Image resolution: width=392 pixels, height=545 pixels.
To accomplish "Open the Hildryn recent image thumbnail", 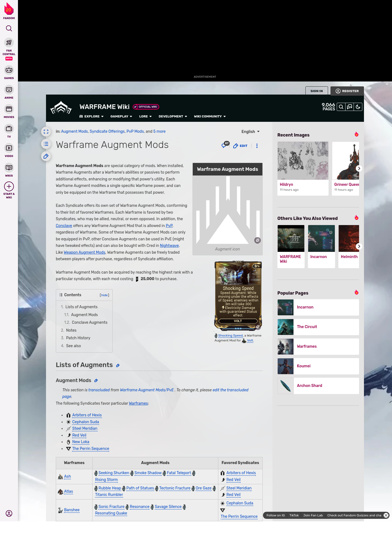I will coord(303,161).
